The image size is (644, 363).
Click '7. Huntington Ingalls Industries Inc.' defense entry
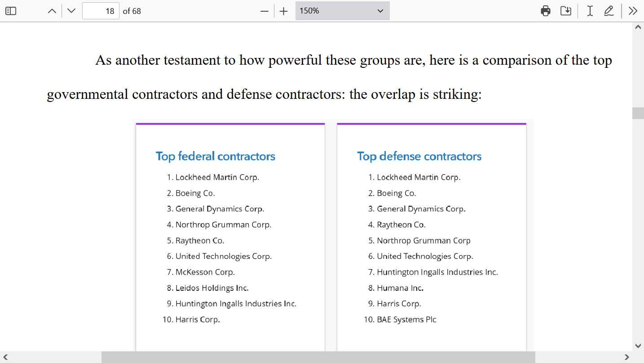433,272
